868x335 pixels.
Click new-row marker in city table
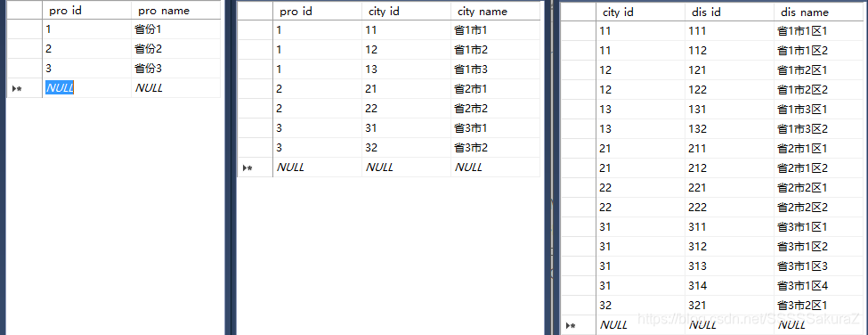[x=248, y=167]
